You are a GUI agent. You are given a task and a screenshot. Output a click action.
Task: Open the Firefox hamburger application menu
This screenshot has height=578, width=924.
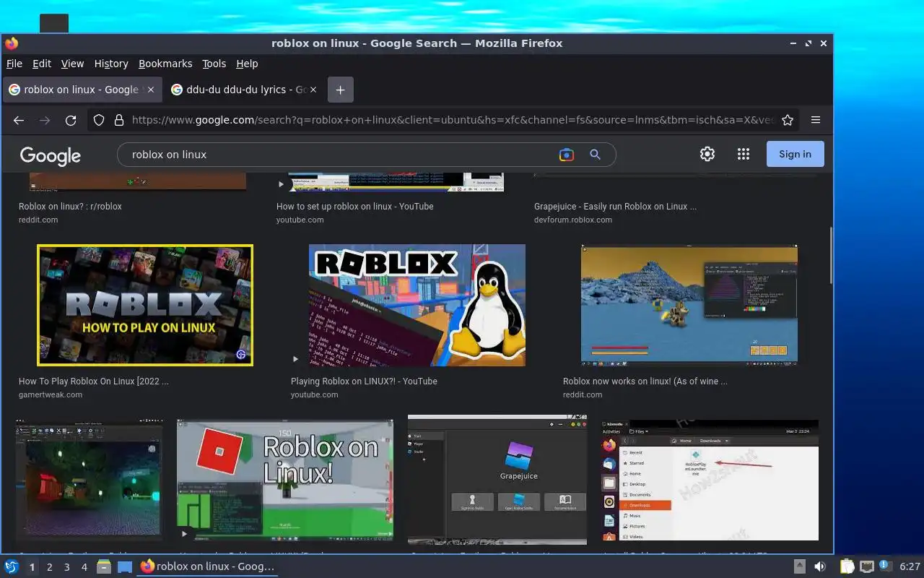coord(816,120)
